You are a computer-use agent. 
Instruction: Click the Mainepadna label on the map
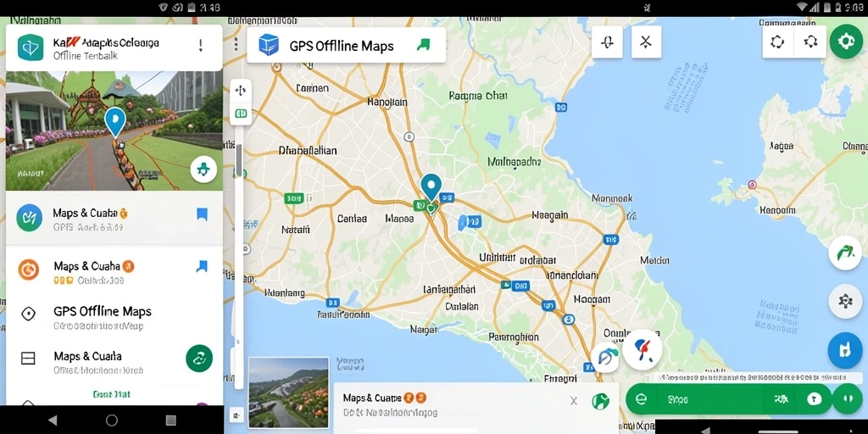pyautogui.click(x=513, y=162)
